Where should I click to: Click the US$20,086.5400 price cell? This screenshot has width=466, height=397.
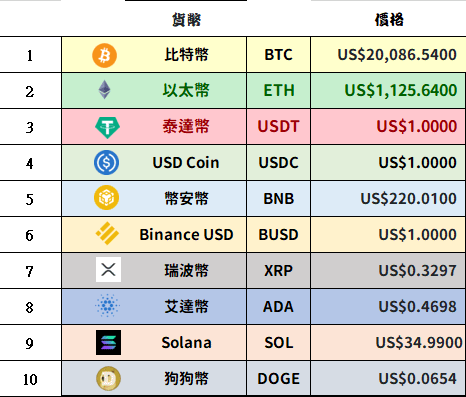388,55
